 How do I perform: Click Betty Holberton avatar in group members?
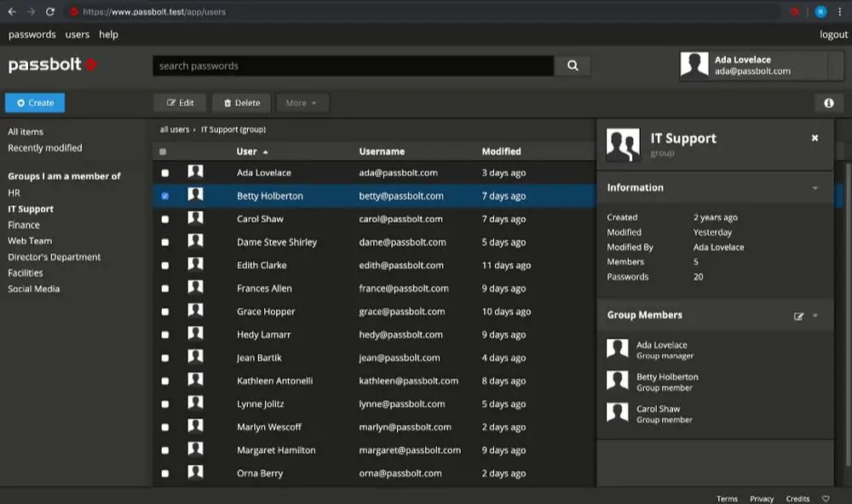click(x=617, y=381)
